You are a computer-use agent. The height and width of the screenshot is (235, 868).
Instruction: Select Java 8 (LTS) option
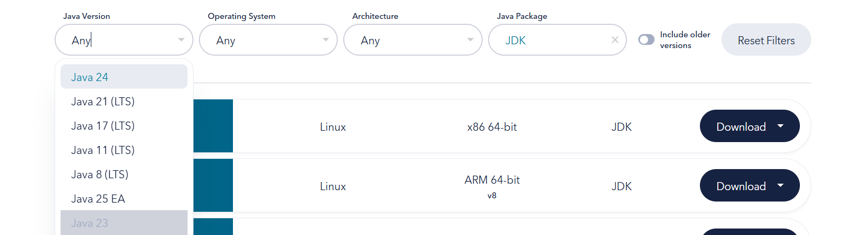click(124, 174)
